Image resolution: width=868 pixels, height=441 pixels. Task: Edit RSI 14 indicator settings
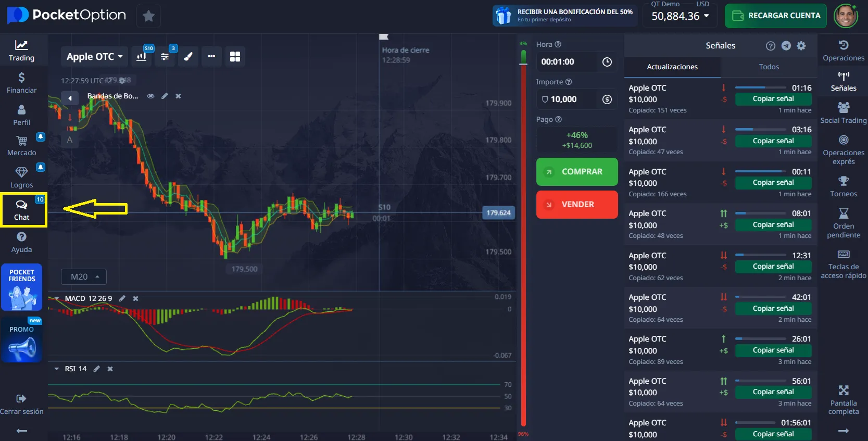coord(96,369)
